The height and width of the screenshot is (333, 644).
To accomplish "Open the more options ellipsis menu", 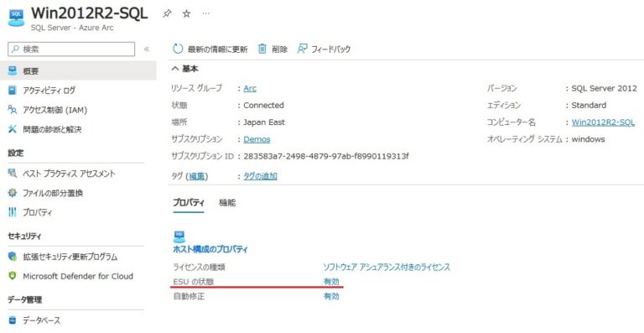I will pyautogui.click(x=206, y=13).
